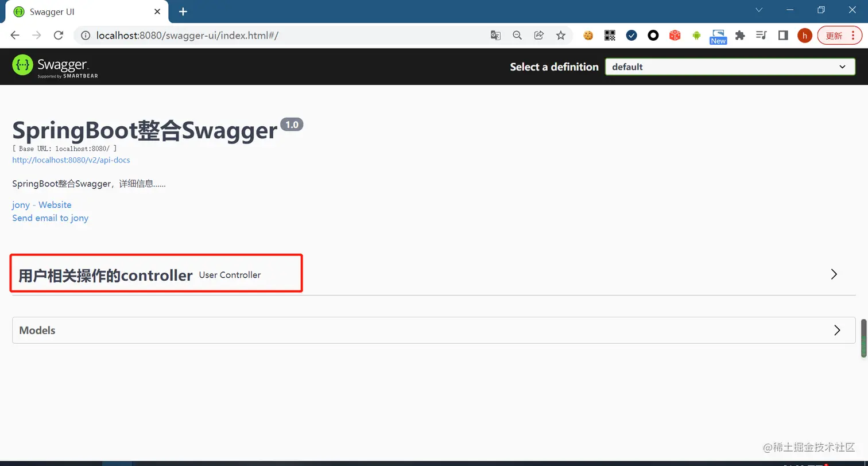
Task: Open the site information icon in address bar
Action: point(86,36)
